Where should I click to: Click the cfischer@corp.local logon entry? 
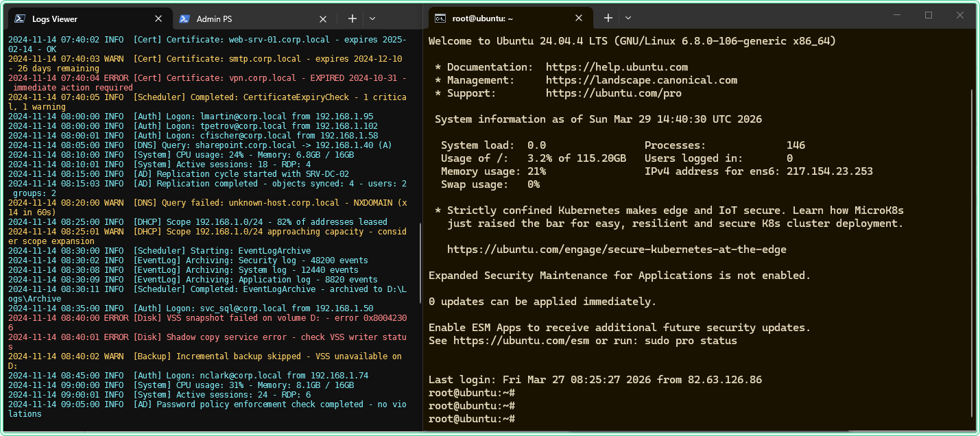[x=193, y=136]
